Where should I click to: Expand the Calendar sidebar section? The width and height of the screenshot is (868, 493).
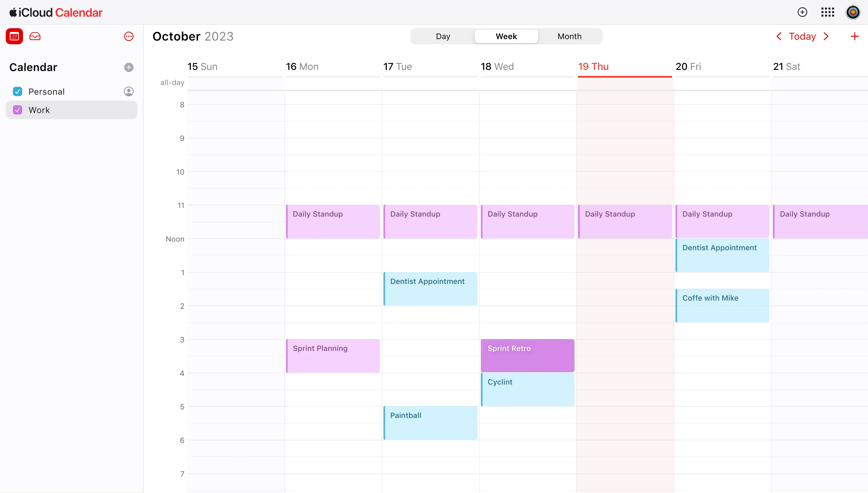[33, 67]
